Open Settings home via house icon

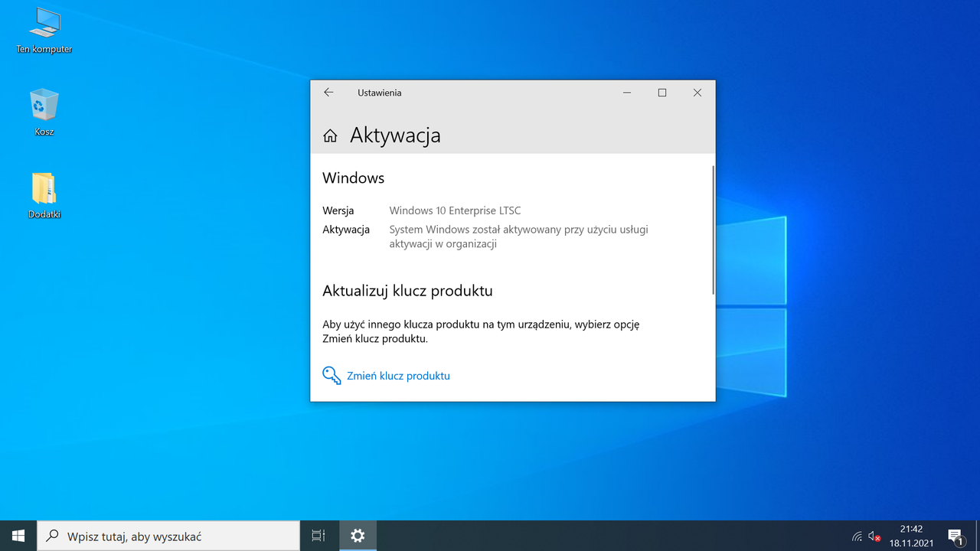point(330,135)
